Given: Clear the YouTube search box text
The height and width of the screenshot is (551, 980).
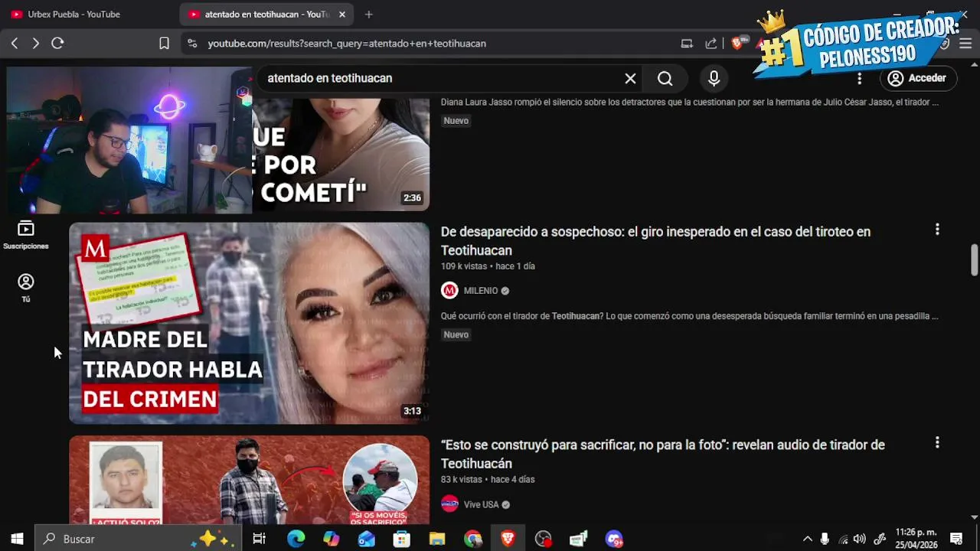Looking at the screenshot, I should coord(630,78).
